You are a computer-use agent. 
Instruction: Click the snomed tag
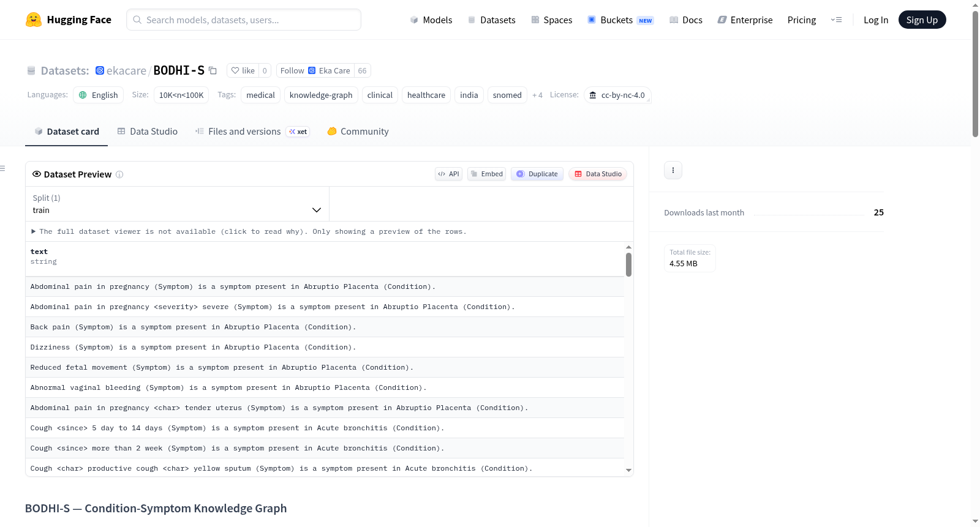click(x=507, y=95)
